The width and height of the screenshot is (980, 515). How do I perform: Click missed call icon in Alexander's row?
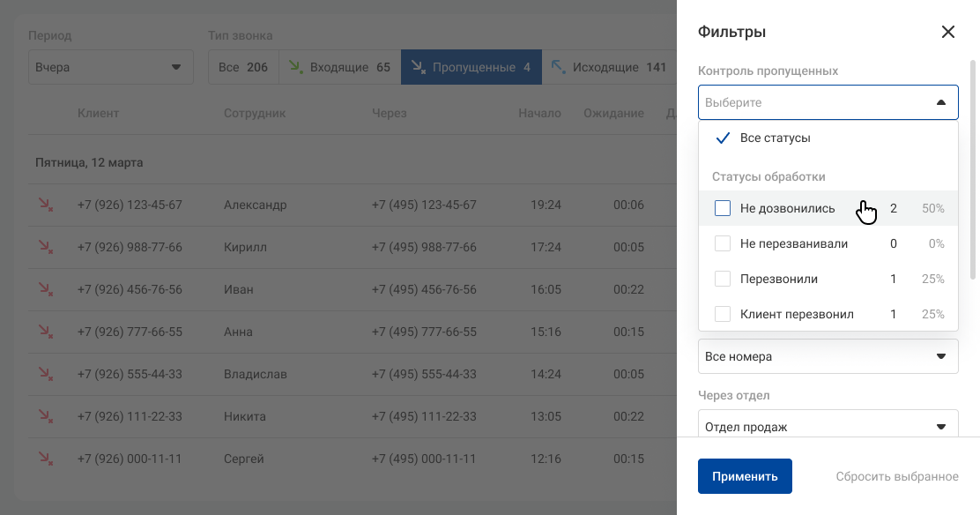tap(45, 205)
